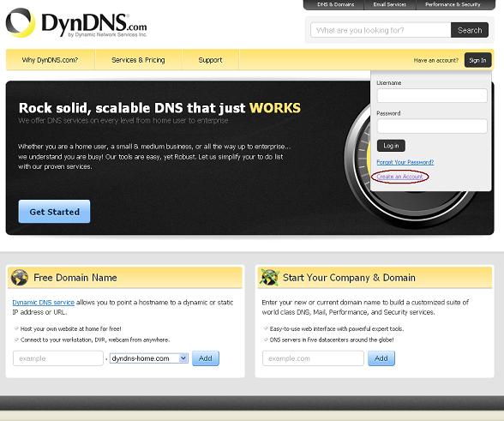Image resolution: width=504 pixels, height=421 pixels.
Task: Click 'Connect to your workstation, DVR, webcam' text
Action: 95,340
